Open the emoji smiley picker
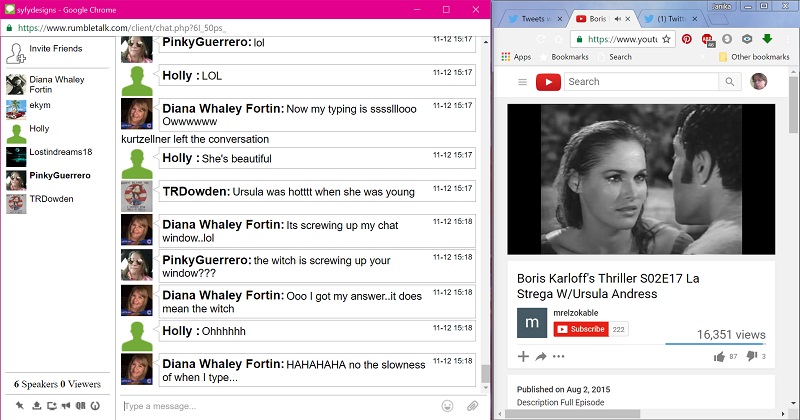This screenshot has width=800, height=420. coord(447,406)
